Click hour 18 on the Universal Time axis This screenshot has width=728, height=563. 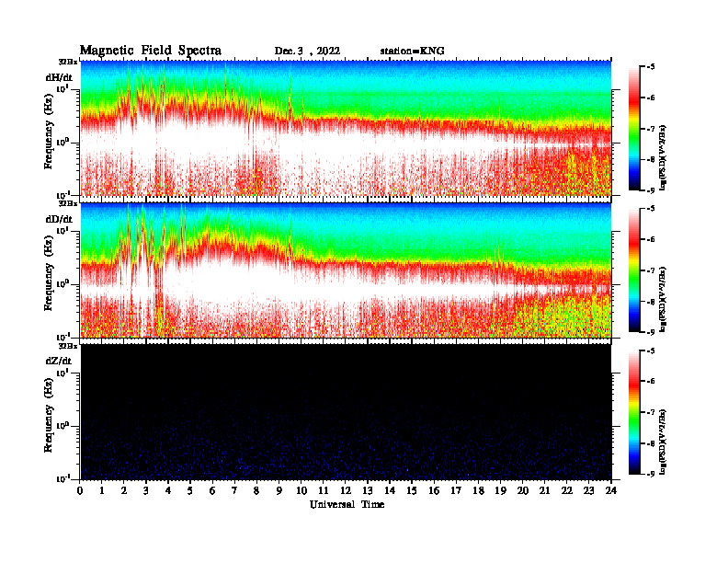(x=478, y=491)
